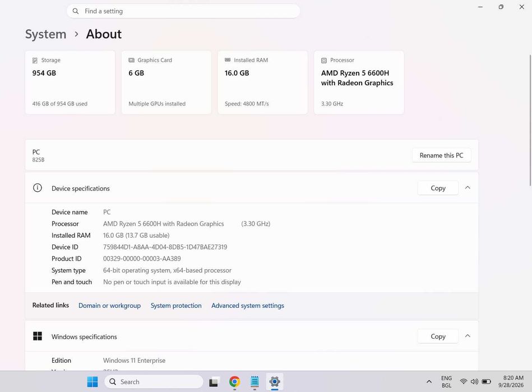Click the Storage card icon
The height and width of the screenshot is (392, 532).
(x=35, y=61)
